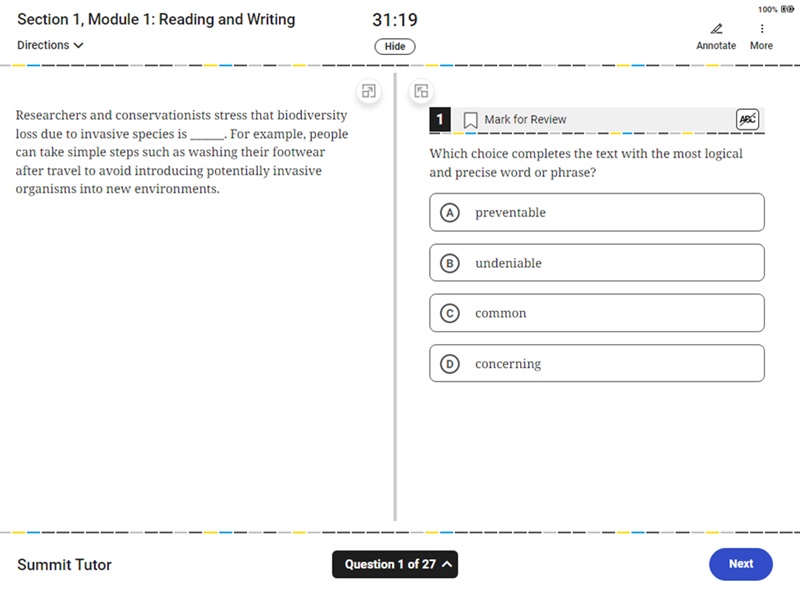This screenshot has width=800, height=593.
Task: Toggle the ABC strikethrough answer-eliminator
Action: pos(746,120)
